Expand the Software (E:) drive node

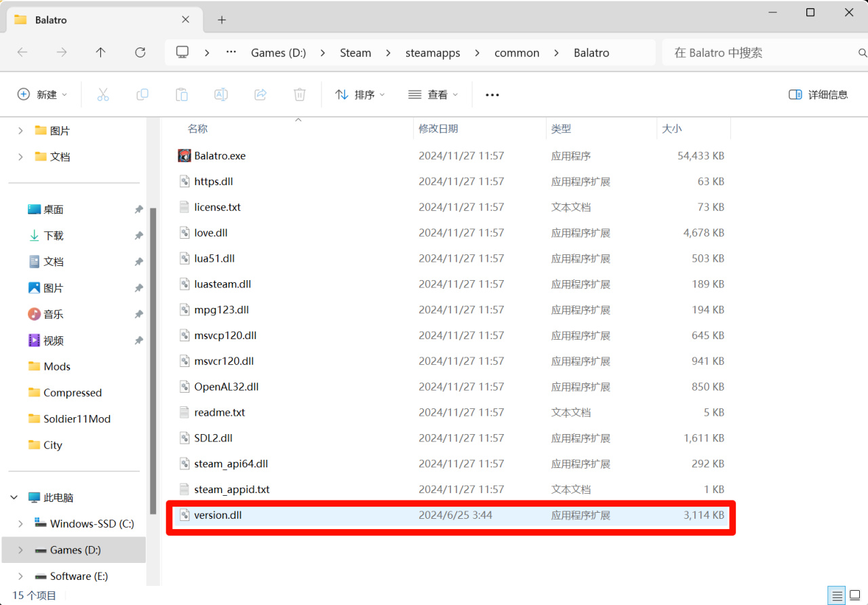click(20, 577)
